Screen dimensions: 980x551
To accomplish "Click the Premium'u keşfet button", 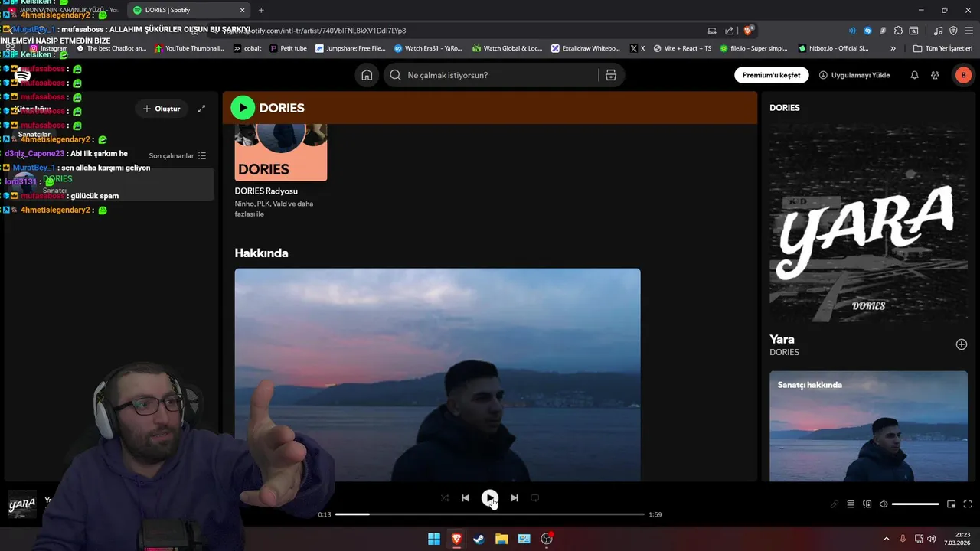I will [x=771, y=75].
